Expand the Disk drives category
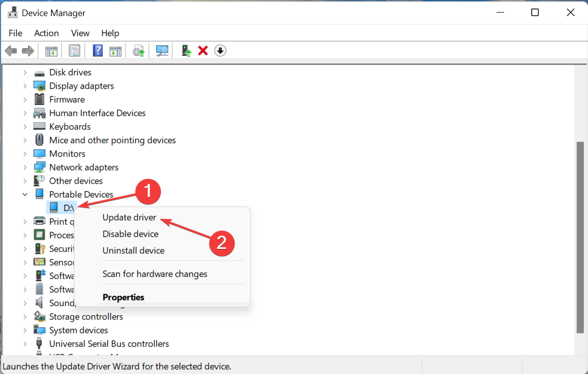This screenshot has width=588, height=374. tap(25, 72)
